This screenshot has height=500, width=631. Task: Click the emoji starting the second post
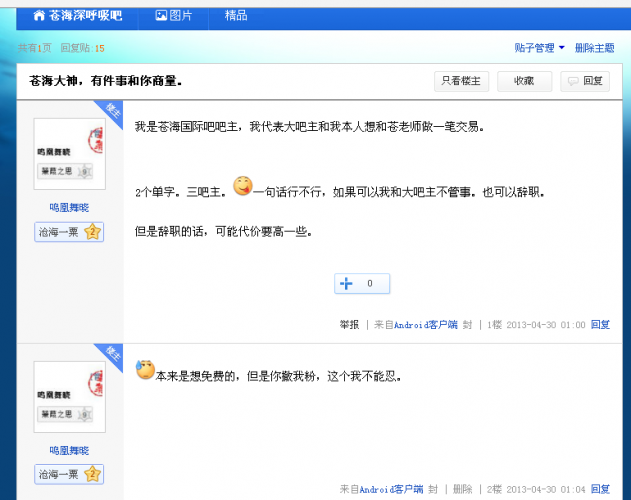[x=145, y=371]
